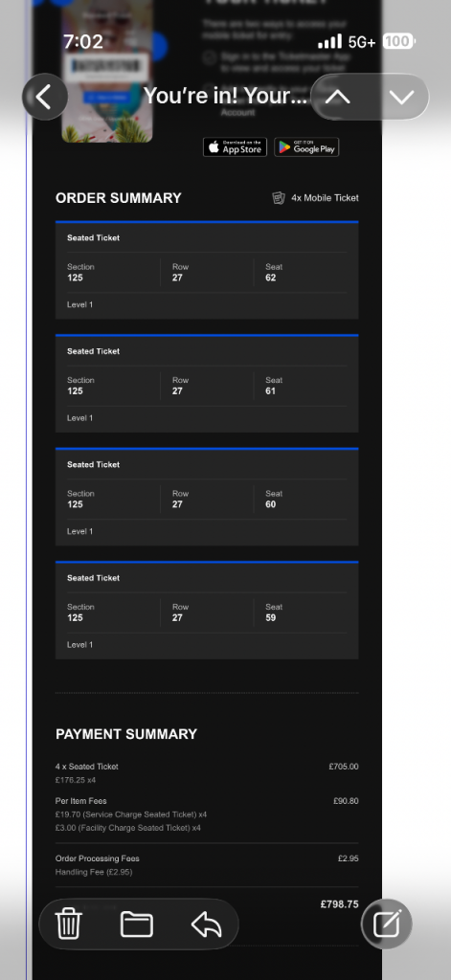Image resolution: width=451 pixels, height=980 pixels.
Task: Move email using folder icon
Action: click(x=137, y=924)
